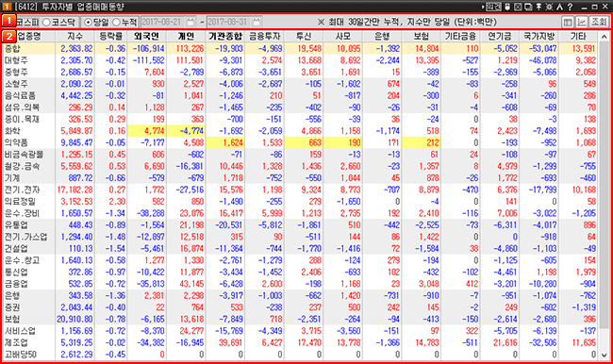Click the settings gear icon in title bar
This screenshot has height=364, width=613.
click(x=549, y=7)
